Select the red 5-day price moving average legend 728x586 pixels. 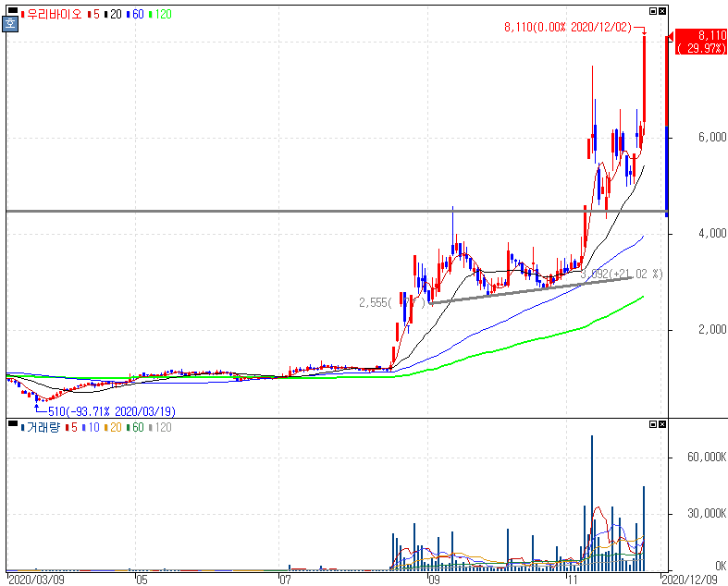[93, 15]
